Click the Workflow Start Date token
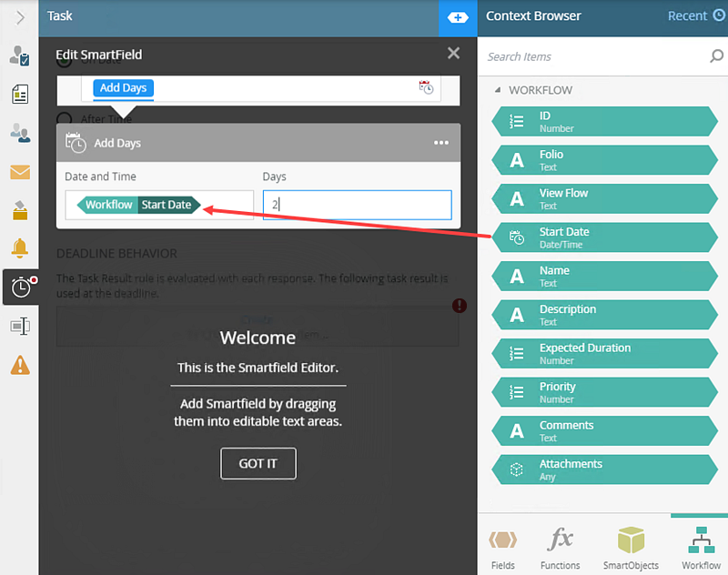The image size is (728, 575). pyautogui.click(x=139, y=205)
